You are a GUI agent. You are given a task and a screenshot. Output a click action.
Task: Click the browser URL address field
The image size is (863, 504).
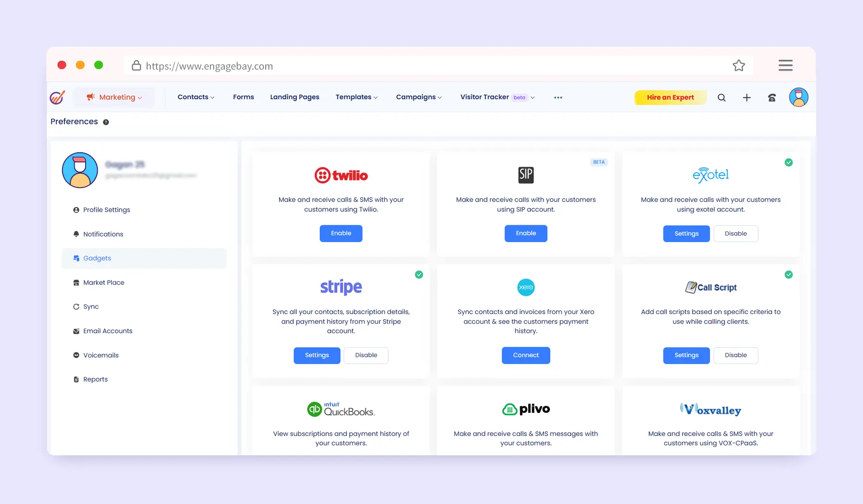tap(417, 66)
